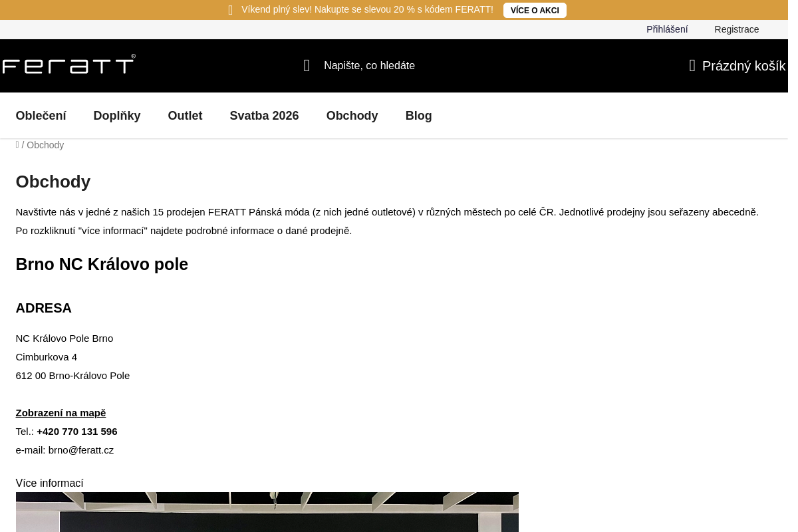This screenshot has width=798, height=532.
Task: Select the Outlet menu item
Action: tap(185, 116)
